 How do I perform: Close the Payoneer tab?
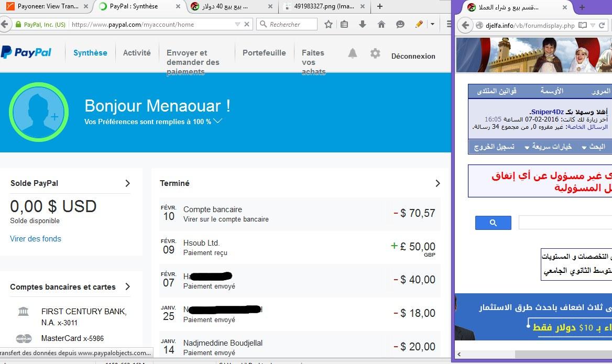tap(86, 6)
